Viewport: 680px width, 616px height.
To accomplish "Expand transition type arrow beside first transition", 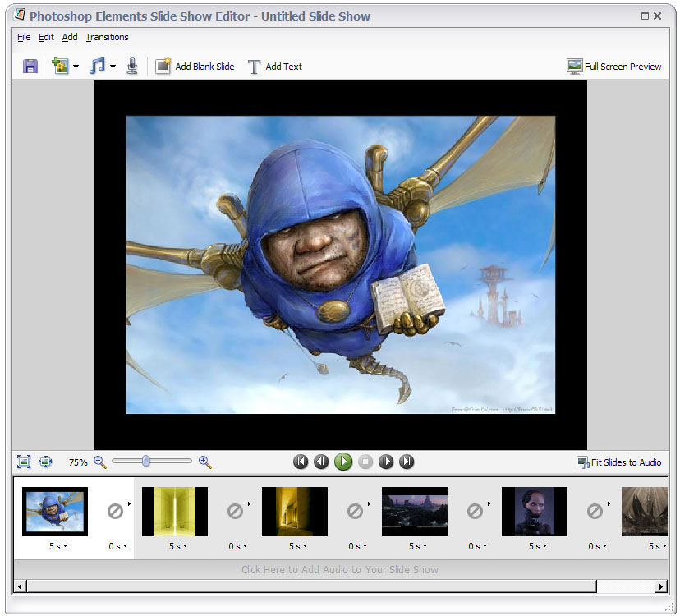I will tap(129, 503).
